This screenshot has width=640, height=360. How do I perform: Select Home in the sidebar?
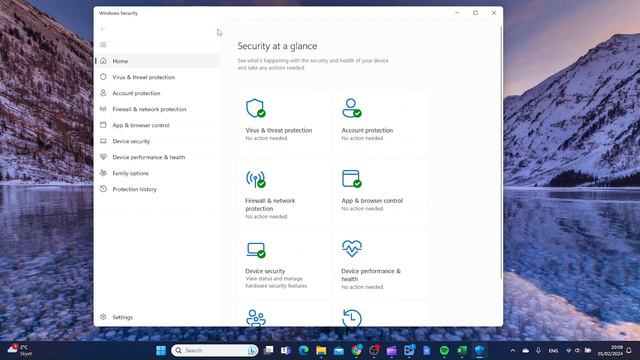pyautogui.click(x=158, y=61)
